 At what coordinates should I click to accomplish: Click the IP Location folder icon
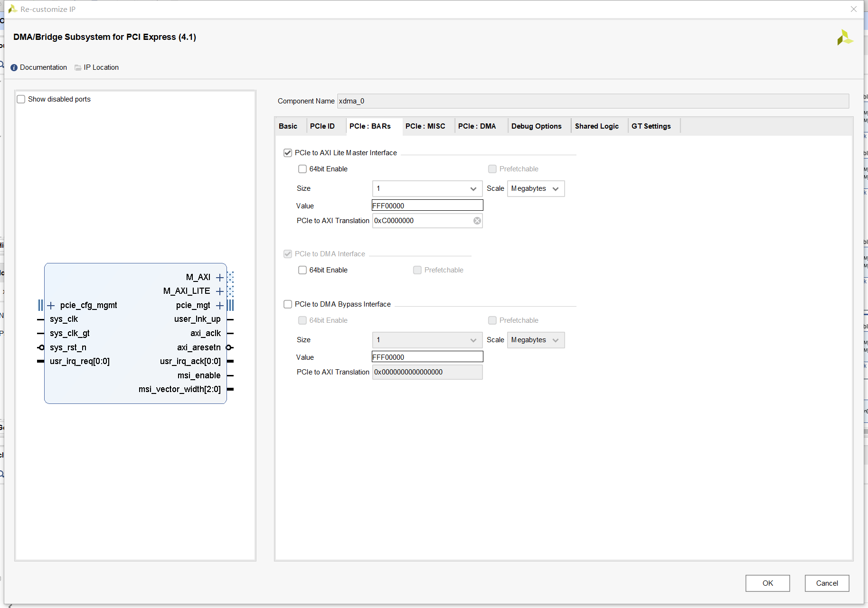pos(78,67)
